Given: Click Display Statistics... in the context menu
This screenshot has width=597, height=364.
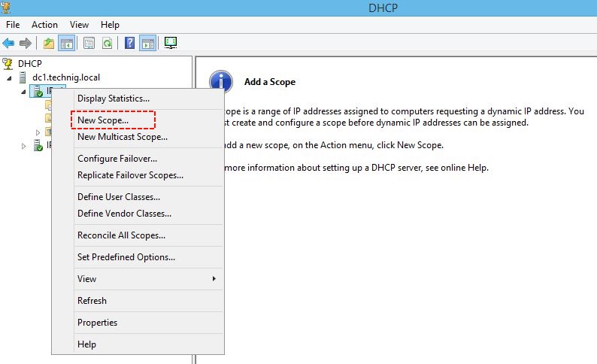Looking at the screenshot, I should point(114,98).
